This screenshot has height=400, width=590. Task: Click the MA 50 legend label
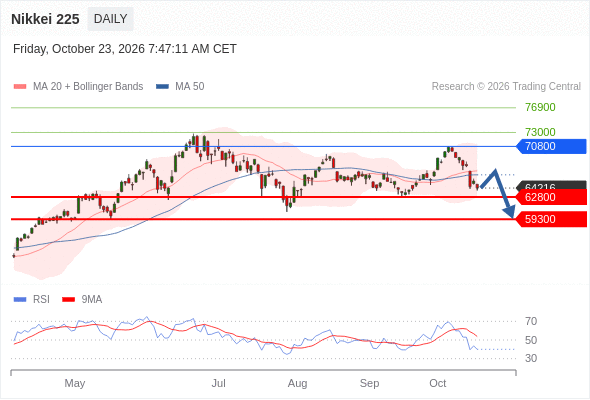tap(190, 87)
